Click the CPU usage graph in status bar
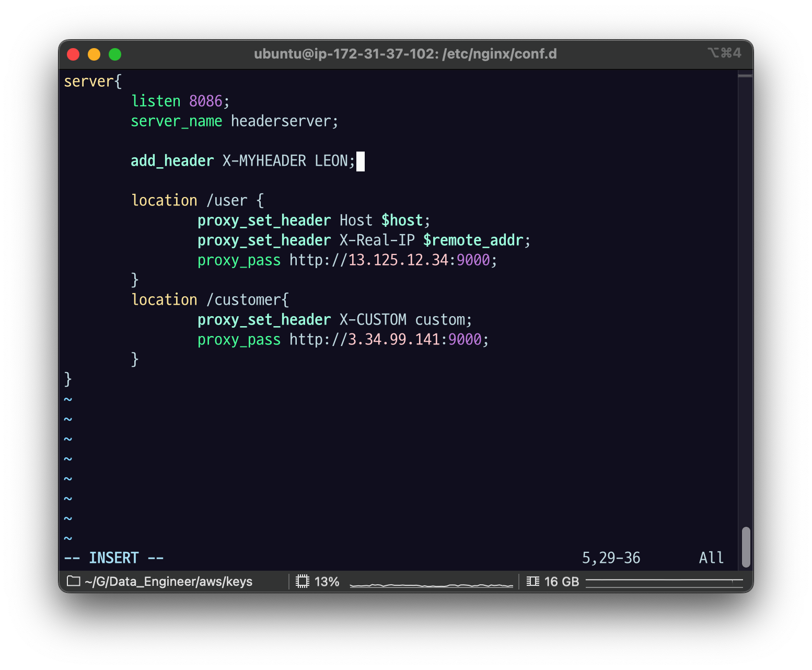 [432, 585]
